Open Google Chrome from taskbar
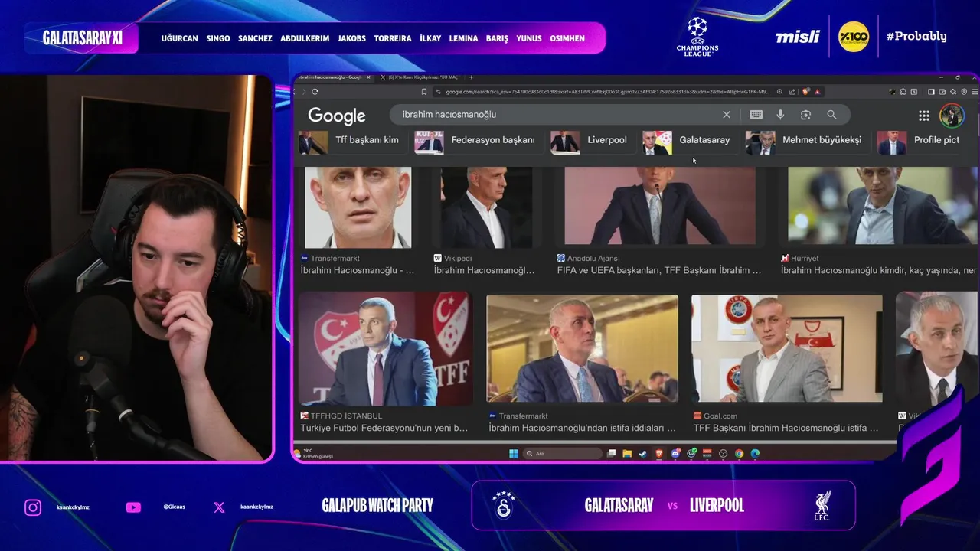 pyautogui.click(x=739, y=453)
